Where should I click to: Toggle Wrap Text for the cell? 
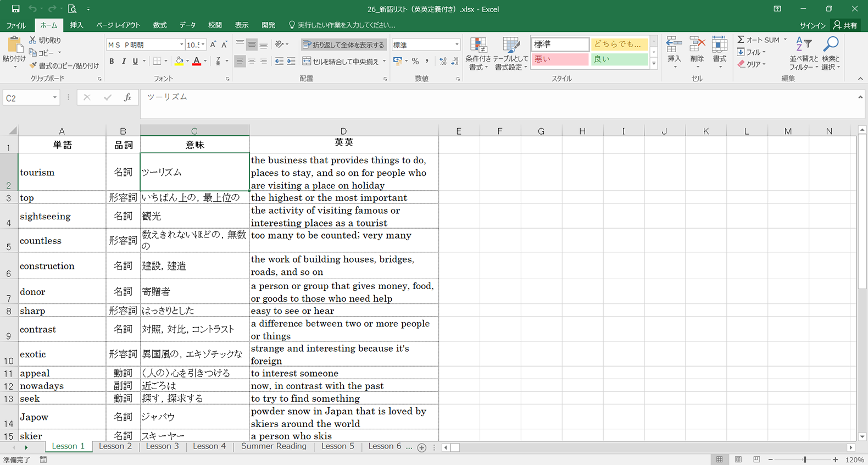tap(343, 45)
